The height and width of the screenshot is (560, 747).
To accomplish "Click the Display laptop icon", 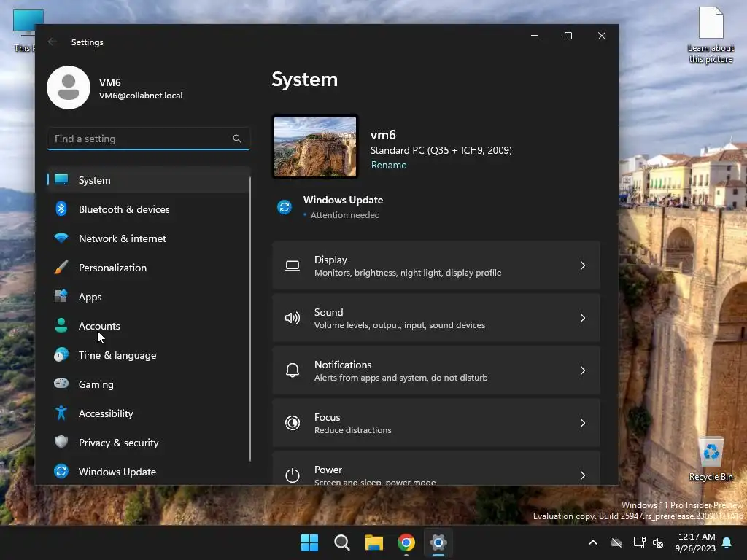I will point(293,265).
